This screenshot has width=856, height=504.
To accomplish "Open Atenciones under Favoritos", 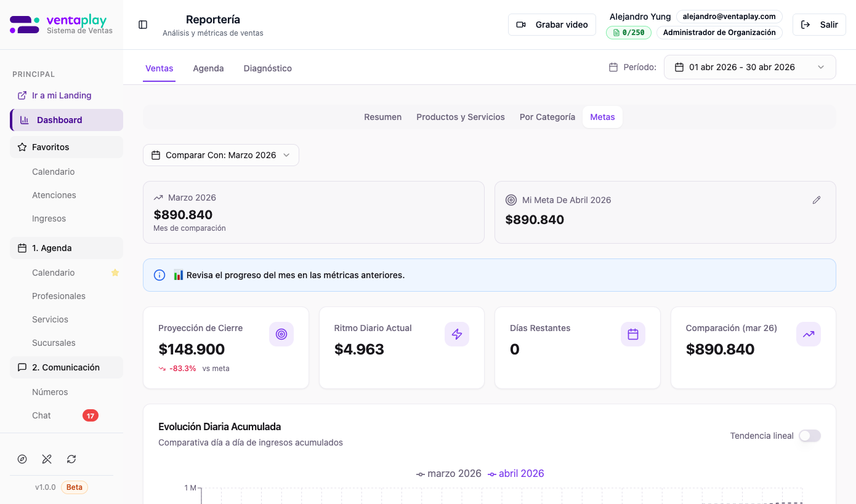I will pyautogui.click(x=54, y=195).
